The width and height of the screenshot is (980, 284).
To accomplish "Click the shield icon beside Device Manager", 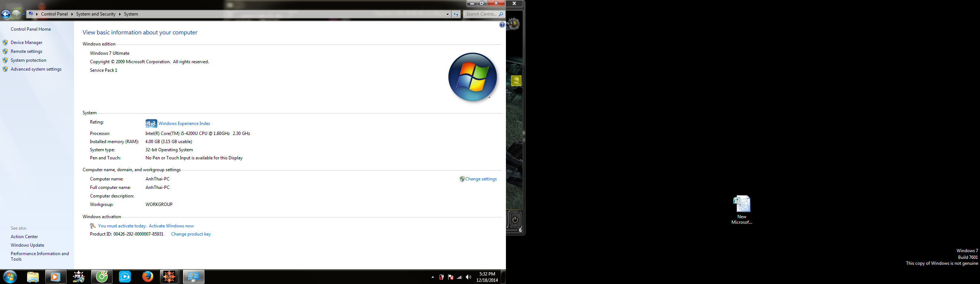I will pyautogui.click(x=5, y=43).
